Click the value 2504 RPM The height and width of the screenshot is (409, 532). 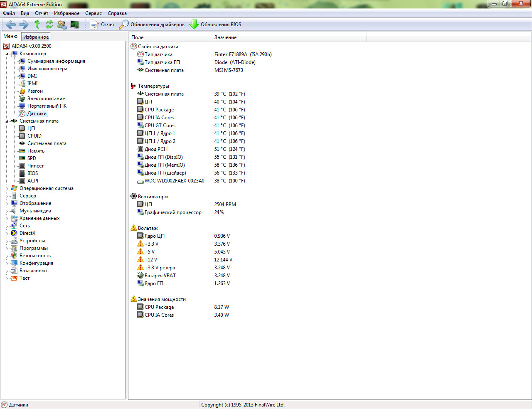[x=225, y=204]
